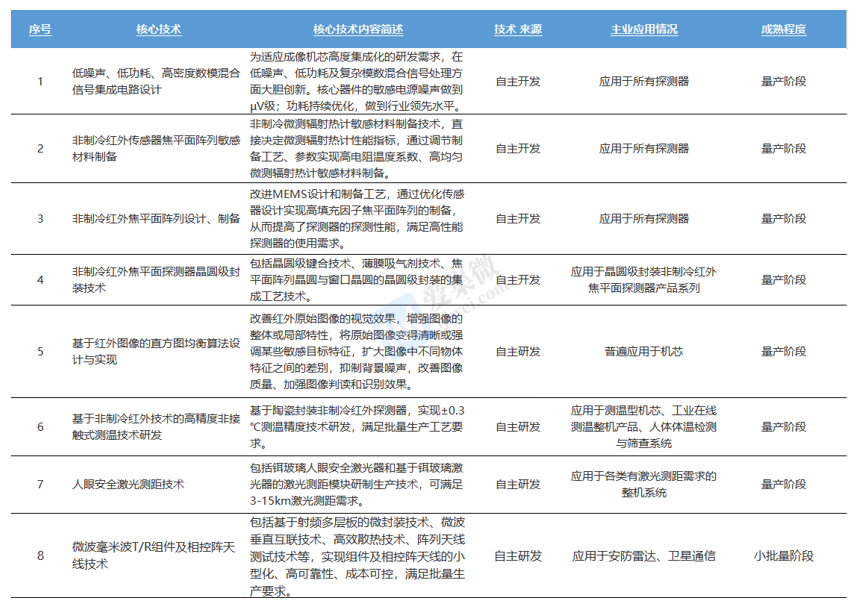Click 量产阶段 in row 7
Screen dimensions: 860x607
(x=783, y=484)
